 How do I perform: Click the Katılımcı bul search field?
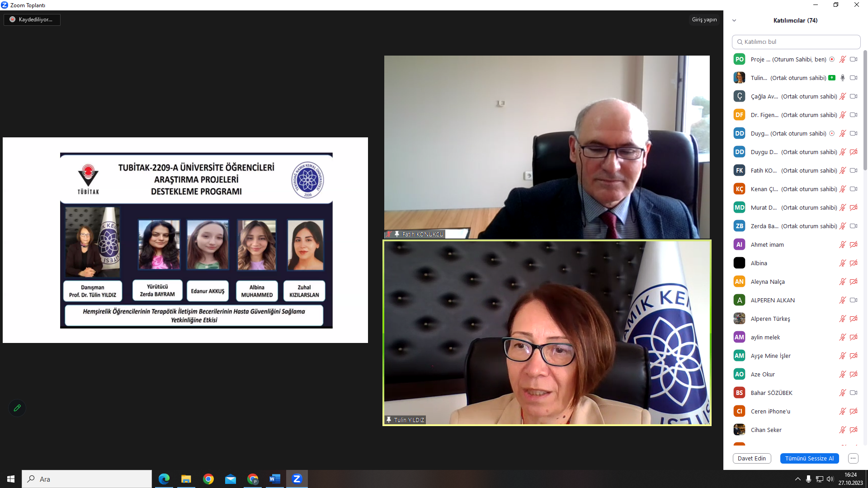pos(799,42)
